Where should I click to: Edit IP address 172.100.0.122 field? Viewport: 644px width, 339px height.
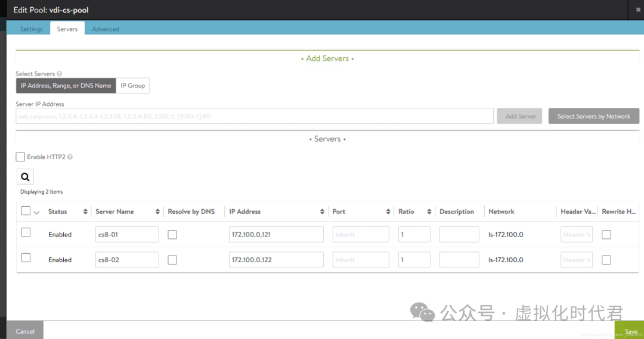(276, 260)
